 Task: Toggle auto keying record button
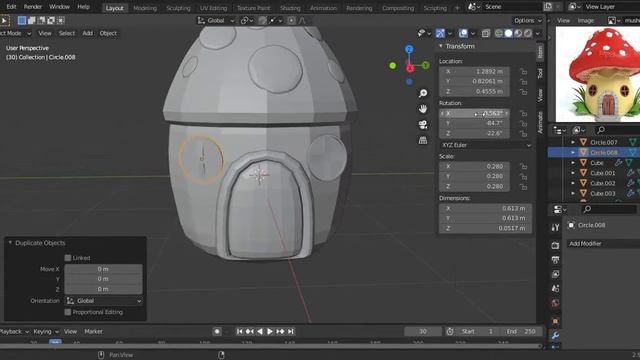pyautogui.click(x=217, y=331)
